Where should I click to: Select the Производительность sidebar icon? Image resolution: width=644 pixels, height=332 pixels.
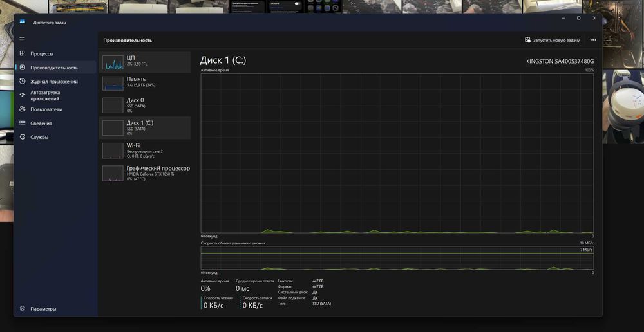click(23, 68)
